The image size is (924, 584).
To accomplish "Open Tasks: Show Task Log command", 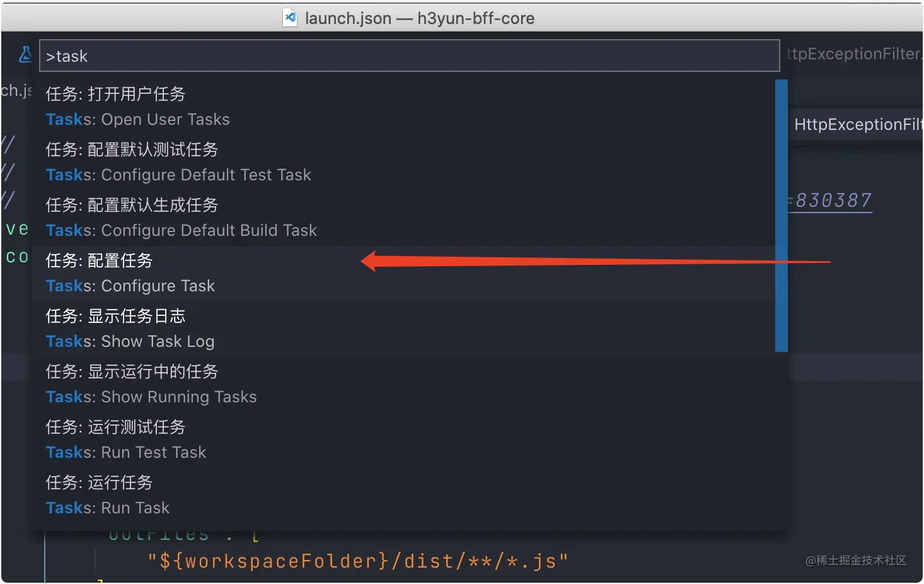I will tap(403, 329).
